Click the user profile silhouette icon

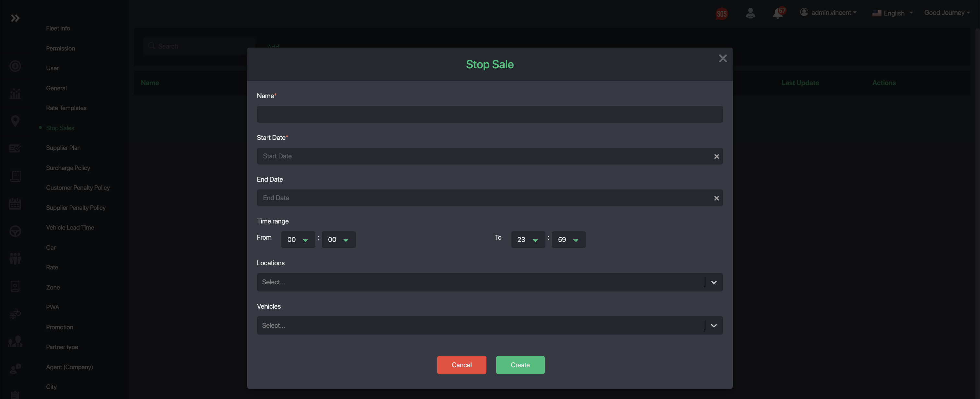click(750, 13)
